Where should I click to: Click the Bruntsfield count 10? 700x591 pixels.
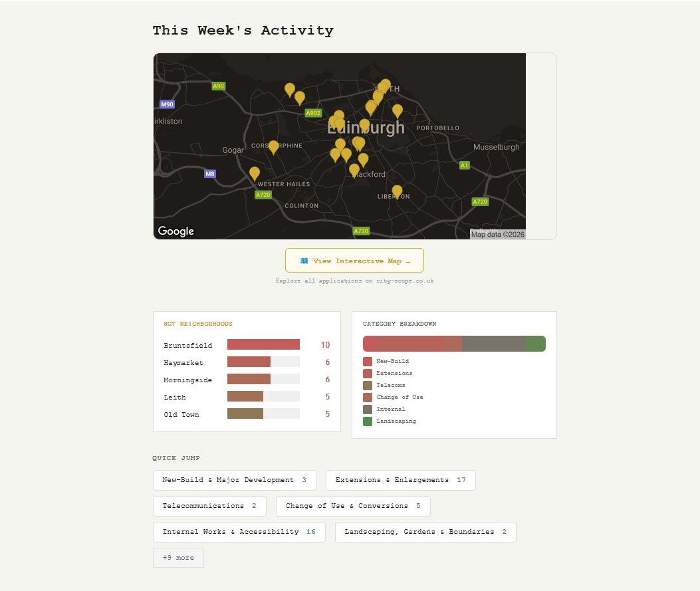pyautogui.click(x=326, y=345)
